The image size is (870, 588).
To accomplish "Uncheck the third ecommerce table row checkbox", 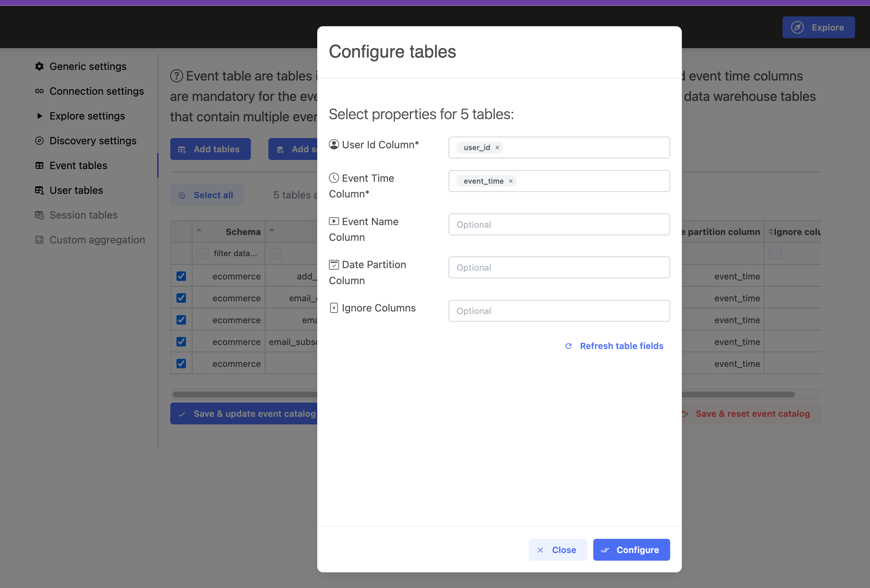I will (181, 320).
